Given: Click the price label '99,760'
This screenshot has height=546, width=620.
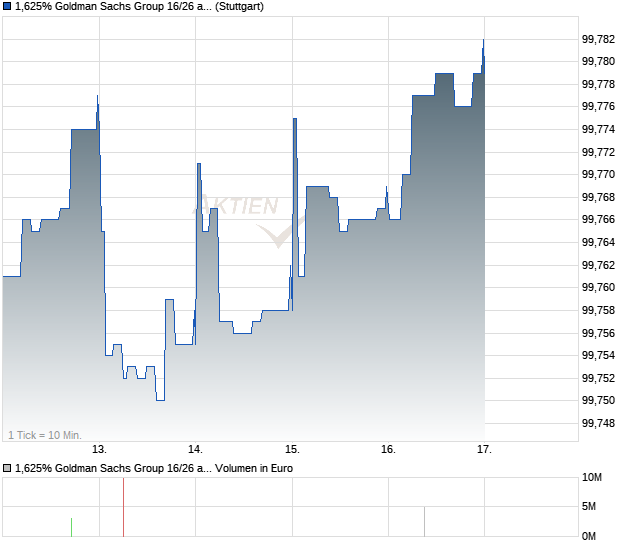Looking at the screenshot, I should 598,287.
